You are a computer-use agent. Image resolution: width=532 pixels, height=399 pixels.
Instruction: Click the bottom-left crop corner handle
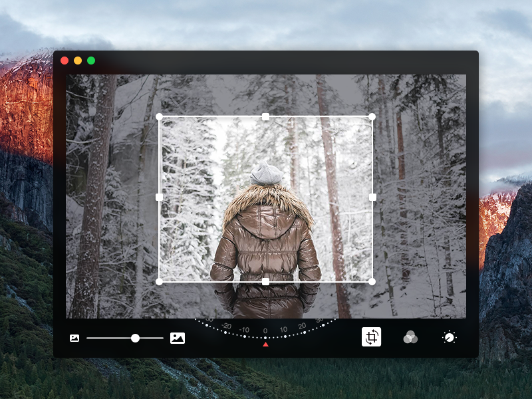(x=159, y=281)
